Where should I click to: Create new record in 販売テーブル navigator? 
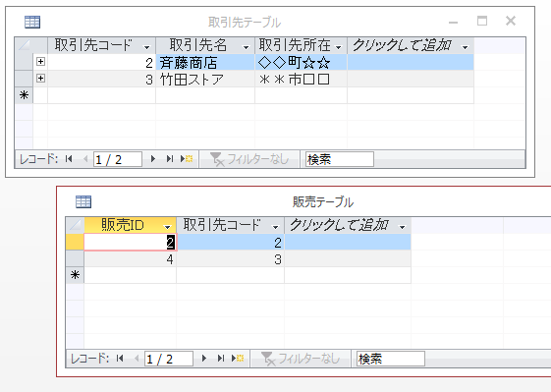pos(238,359)
